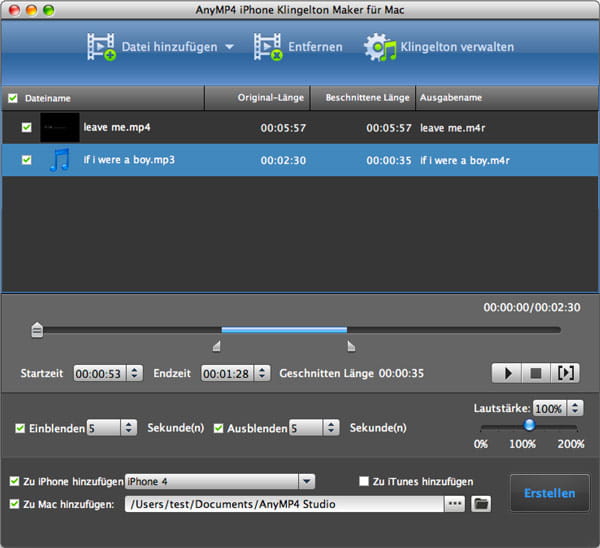The width and height of the screenshot is (600, 548).
Task: Click the Lautstärke stepper arrows
Action: [575, 408]
